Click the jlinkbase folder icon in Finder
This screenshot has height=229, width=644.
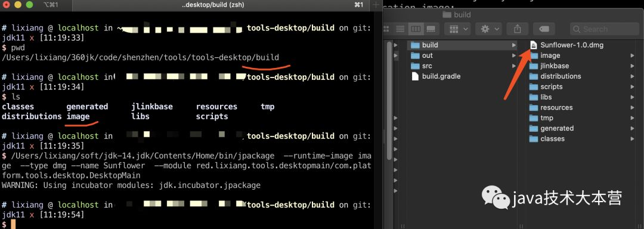(534, 66)
